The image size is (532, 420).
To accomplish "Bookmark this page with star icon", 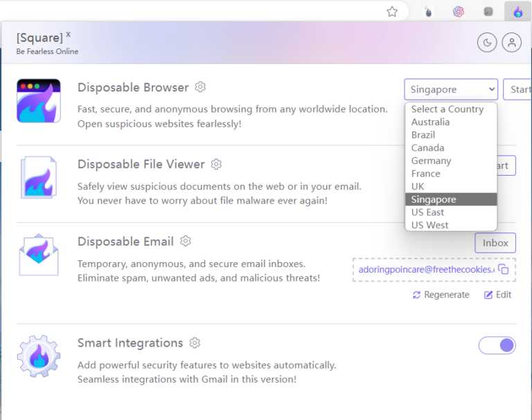I will point(392,11).
